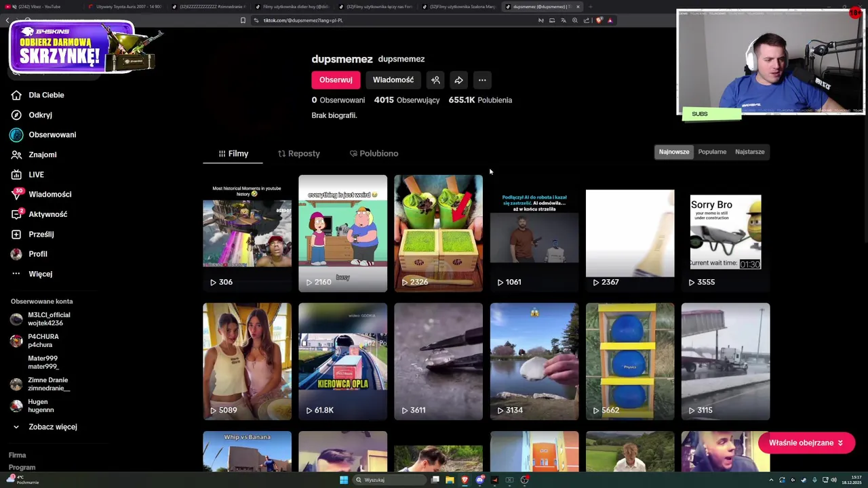Click the add-friend icon next to Wiadomość

[435, 80]
